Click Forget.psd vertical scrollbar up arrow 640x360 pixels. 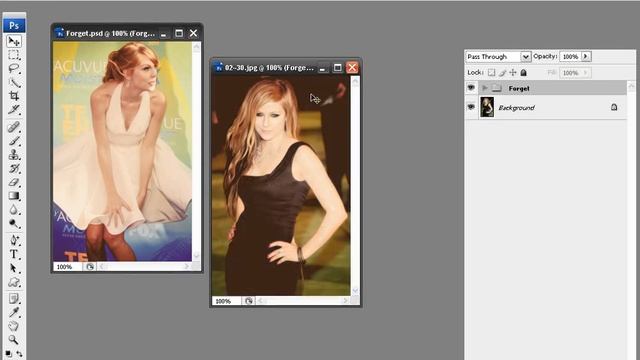(x=196, y=47)
